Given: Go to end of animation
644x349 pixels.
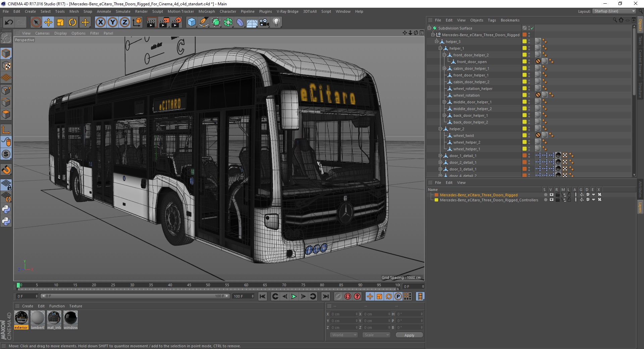Looking at the screenshot, I should pos(325,296).
